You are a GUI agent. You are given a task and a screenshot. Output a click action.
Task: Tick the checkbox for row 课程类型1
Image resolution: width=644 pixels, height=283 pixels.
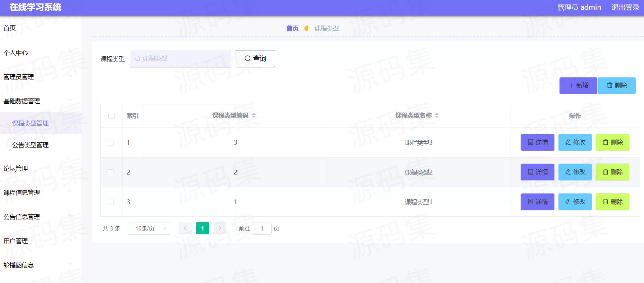[111, 202]
